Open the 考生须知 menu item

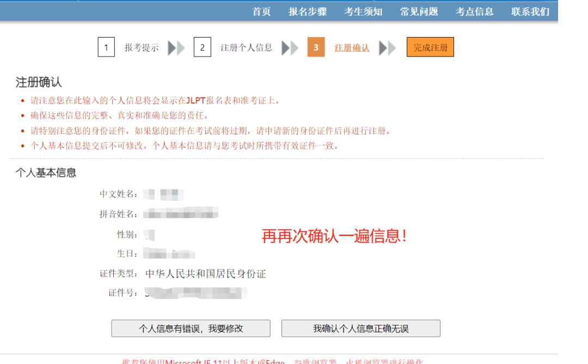[363, 11]
